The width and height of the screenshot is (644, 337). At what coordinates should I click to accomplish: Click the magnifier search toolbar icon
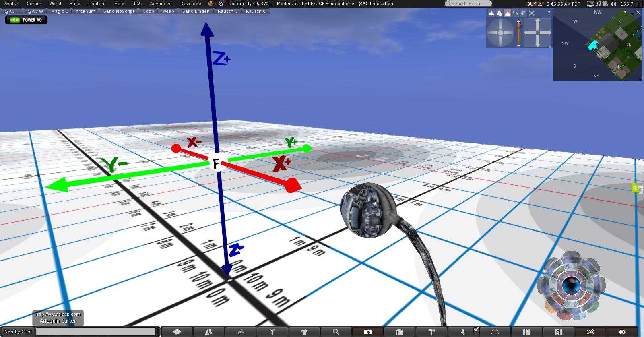pyautogui.click(x=336, y=332)
